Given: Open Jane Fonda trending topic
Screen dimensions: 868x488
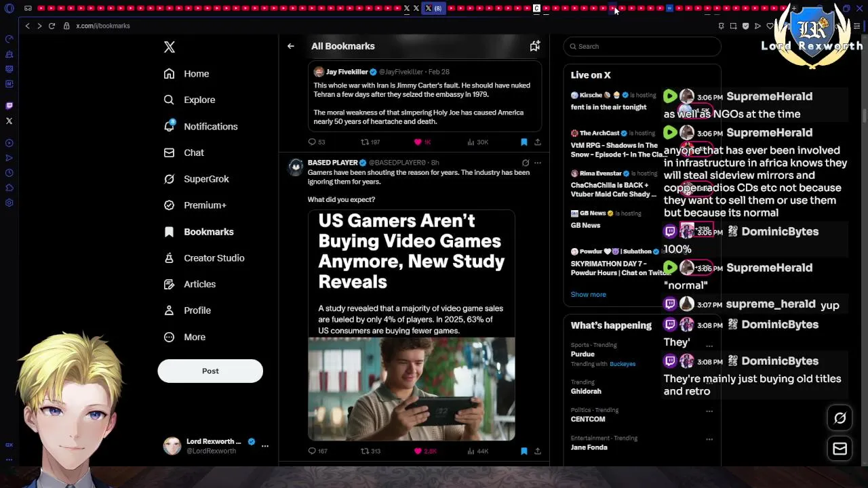Looking at the screenshot, I should [589, 447].
